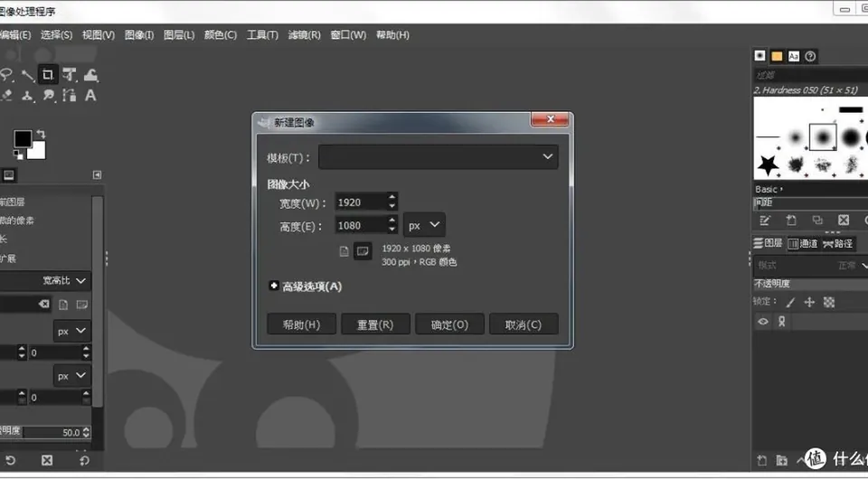Select the Crop tool in toolbox
This screenshot has width=868, height=479.
pyautogui.click(x=48, y=75)
